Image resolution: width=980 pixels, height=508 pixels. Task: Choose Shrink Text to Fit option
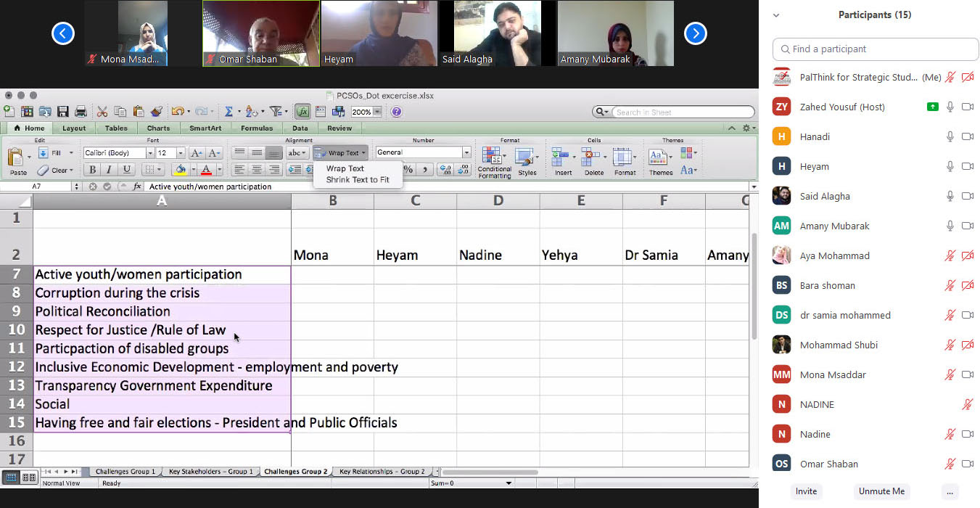357,180
